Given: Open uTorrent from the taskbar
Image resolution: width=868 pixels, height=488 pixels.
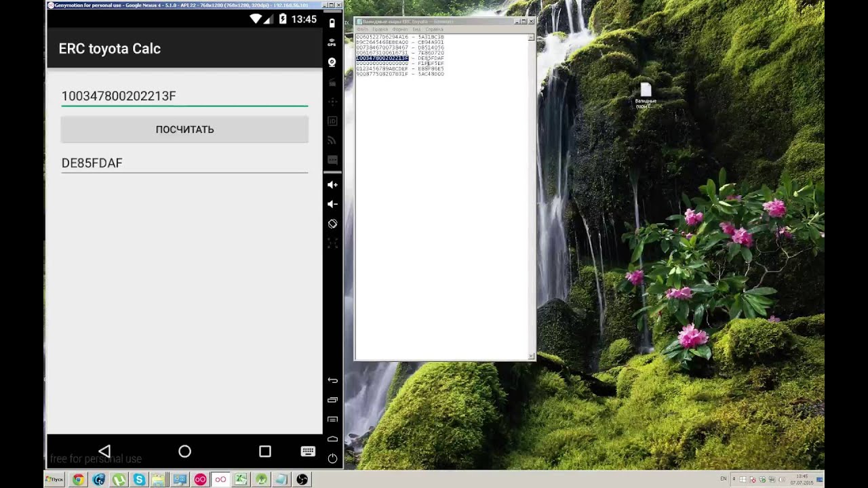Looking at the screenshot, I should pyautogui.click(x=119, y=479).
